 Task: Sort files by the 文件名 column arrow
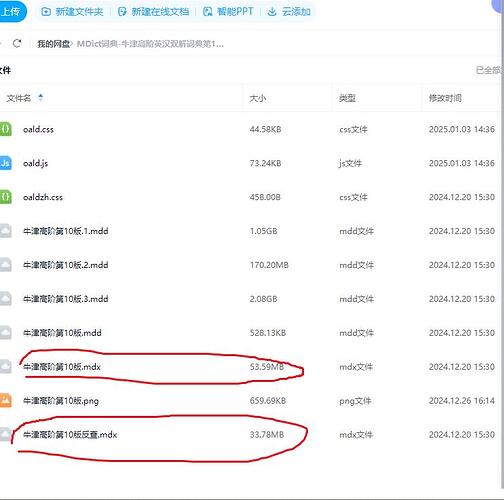pyautogui.click(x=41, y=98)
